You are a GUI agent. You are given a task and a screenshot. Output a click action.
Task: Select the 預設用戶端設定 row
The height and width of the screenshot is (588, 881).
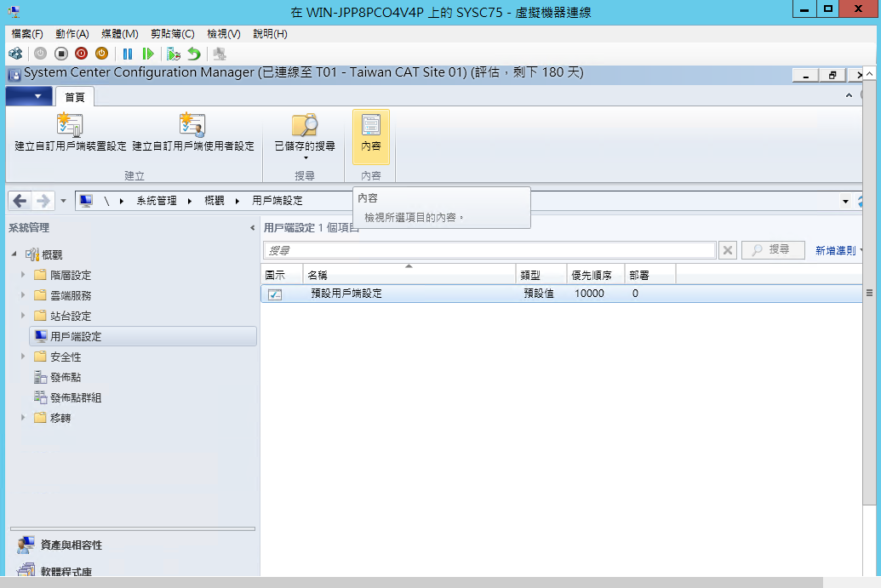561,294
